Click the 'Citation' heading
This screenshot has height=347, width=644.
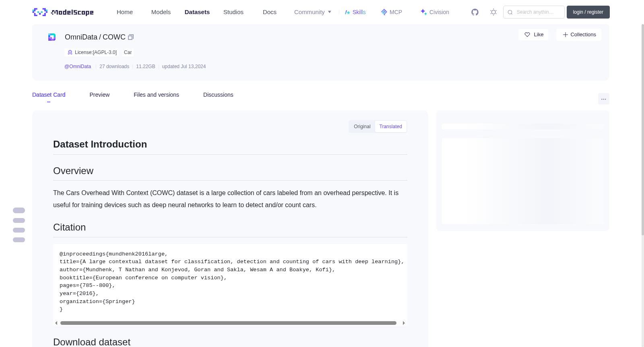click(x=70, y=227)
